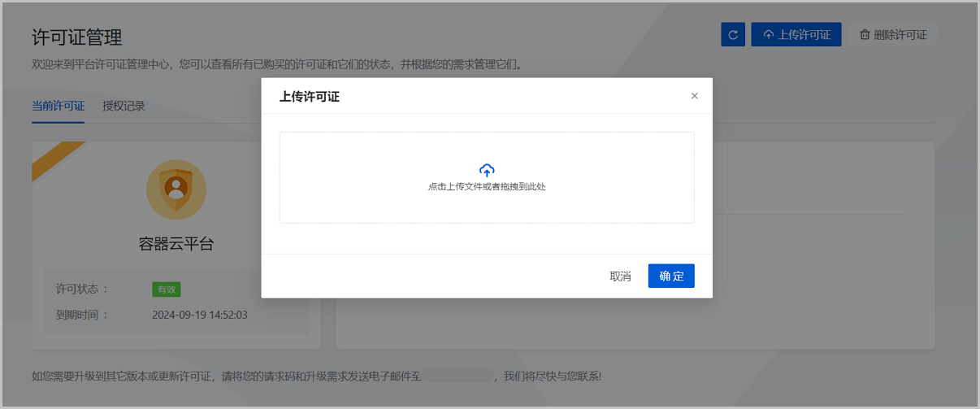This screenshot has height=409, width=980.
Task: Click the 上传许可证 button label in the header
Action: [x=804, y=35]
